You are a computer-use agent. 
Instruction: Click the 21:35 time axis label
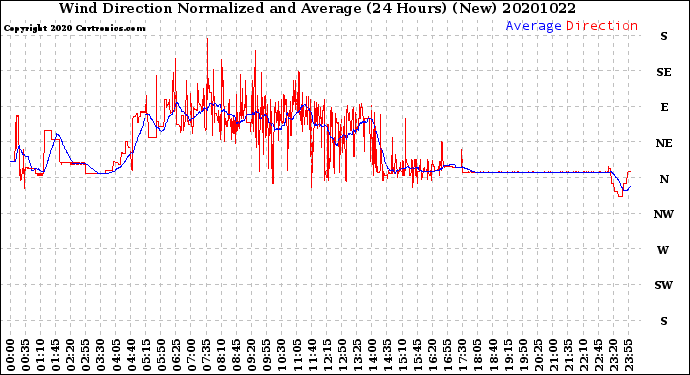click(568, 355)
